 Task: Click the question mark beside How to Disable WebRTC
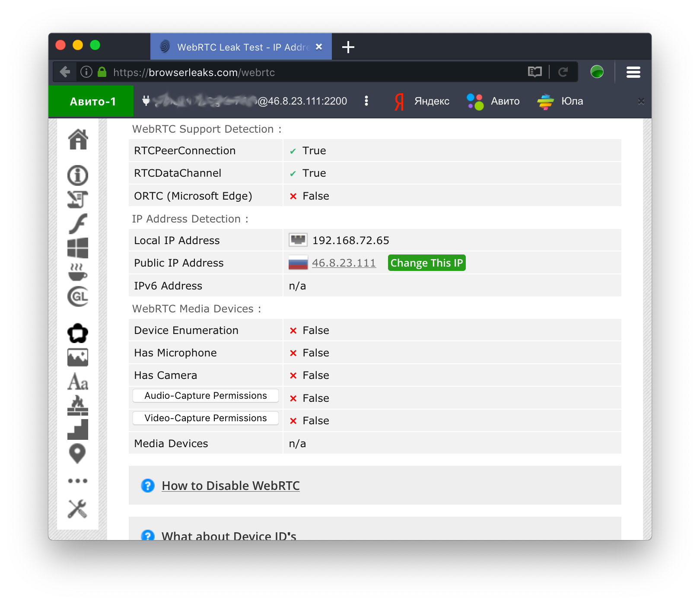148,486
